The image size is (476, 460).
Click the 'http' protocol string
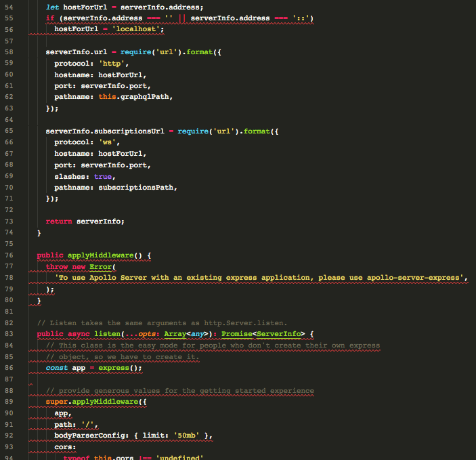coord(112,64)
